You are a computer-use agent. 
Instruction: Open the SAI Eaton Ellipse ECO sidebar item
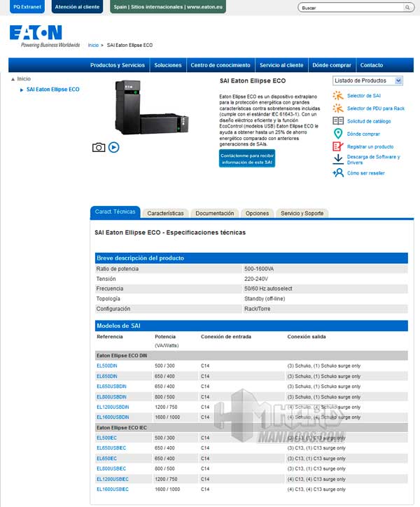pos(52,89)
